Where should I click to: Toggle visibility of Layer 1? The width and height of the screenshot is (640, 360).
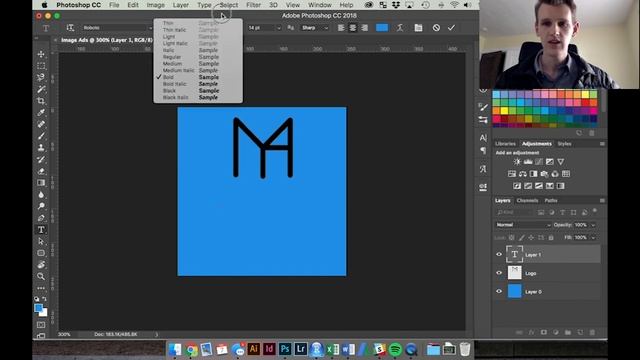499,254
